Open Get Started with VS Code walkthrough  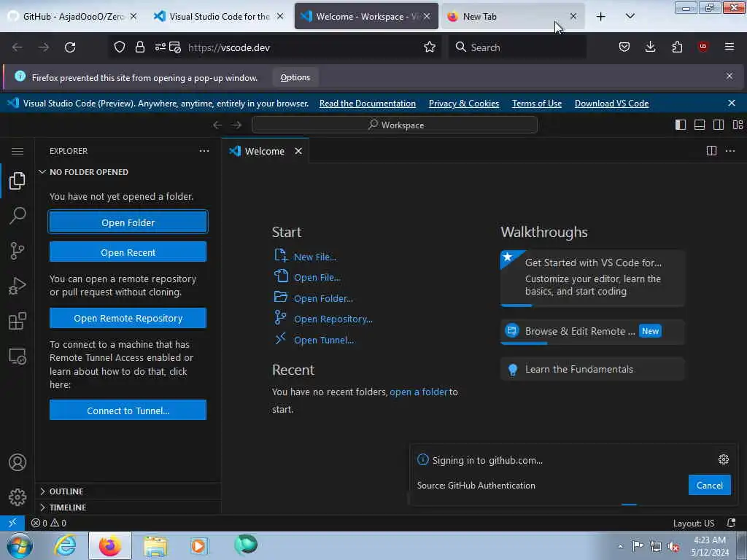pyautogui.click(x=592, y=278)
